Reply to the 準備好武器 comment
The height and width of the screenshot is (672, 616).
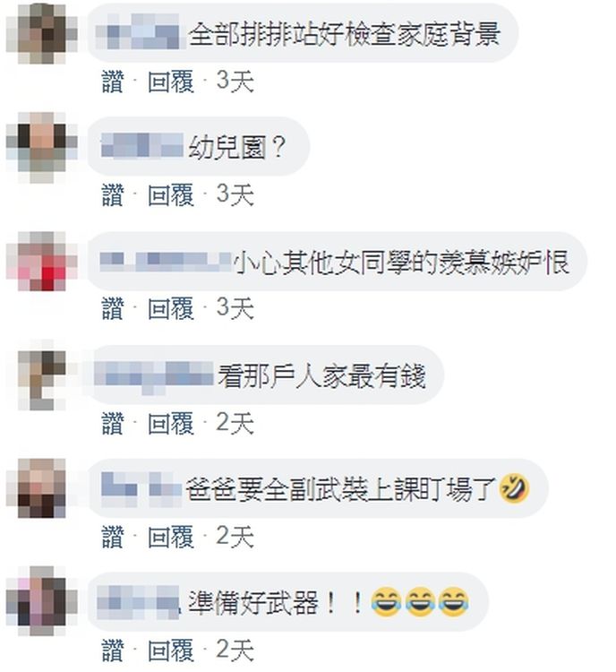pyautogui.click(x=171, y=650)
